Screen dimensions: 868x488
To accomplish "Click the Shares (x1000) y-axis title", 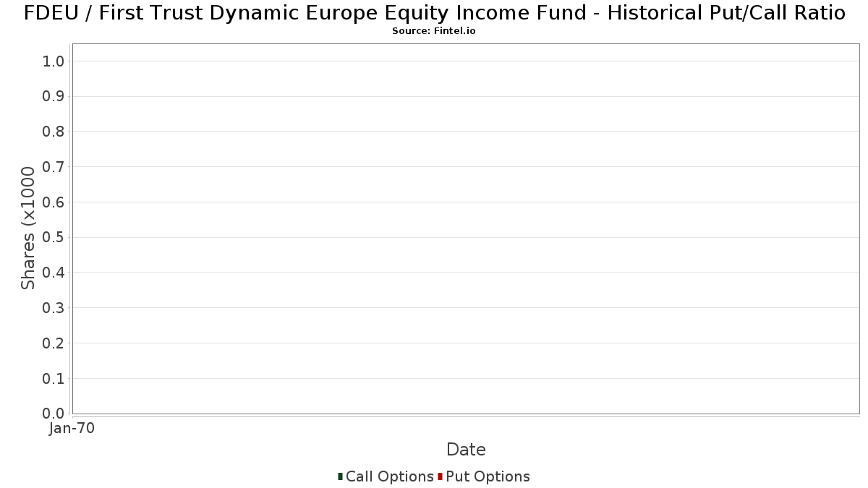I will pos(28,228).
